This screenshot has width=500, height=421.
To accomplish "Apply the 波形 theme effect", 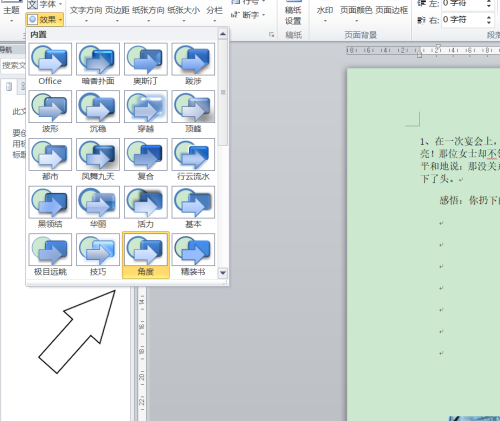I will [x=50, y=112].
